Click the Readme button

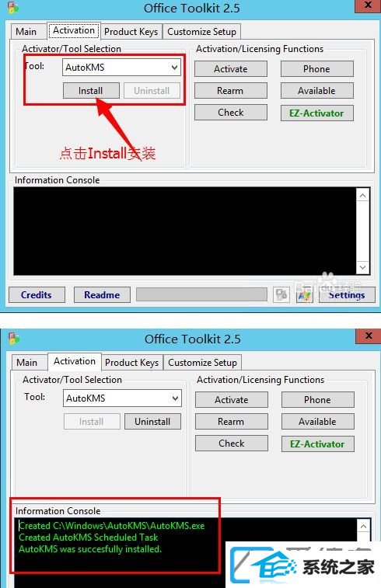click(x=102, y=295)
